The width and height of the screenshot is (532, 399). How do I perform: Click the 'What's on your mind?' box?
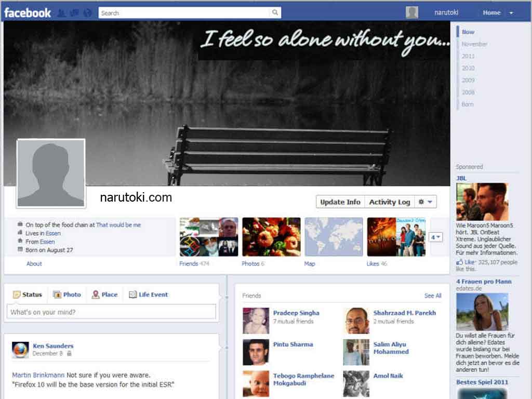111,312
